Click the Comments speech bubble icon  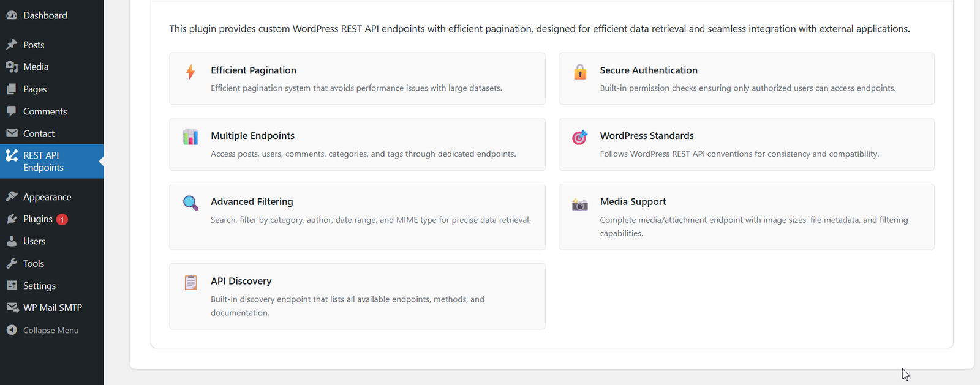coord(12,111)
